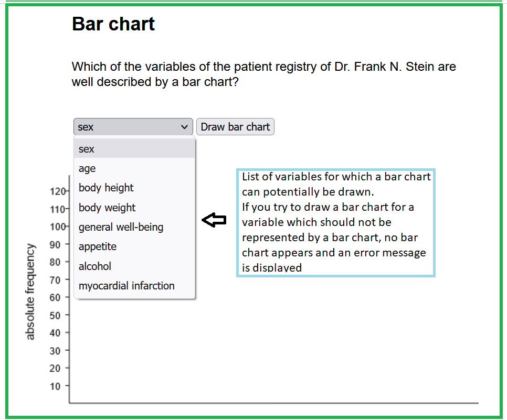
Task: Choose the "general well-being" option
Action: pyautogui.click(x=121, y=227)
